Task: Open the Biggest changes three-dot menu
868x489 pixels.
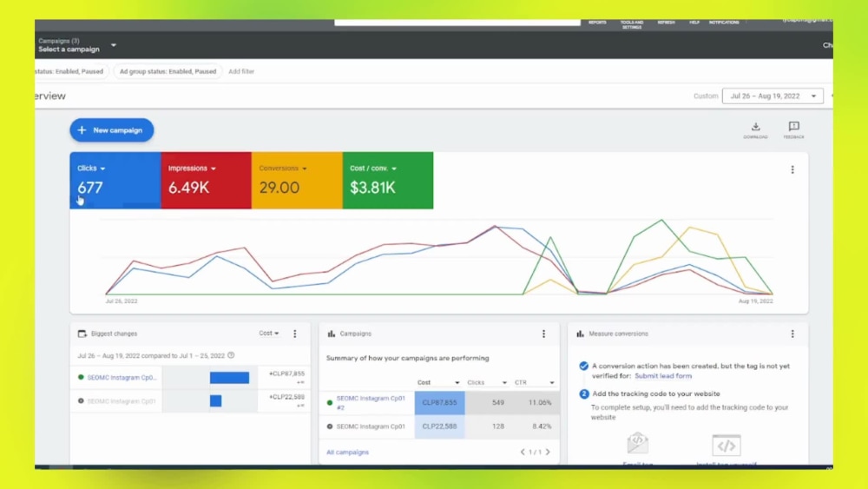Action: point(295,334)
